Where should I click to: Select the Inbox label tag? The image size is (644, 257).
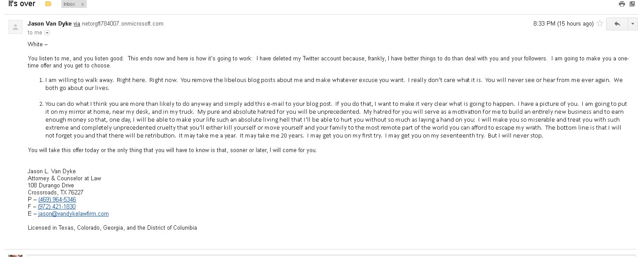pos(69,4)
